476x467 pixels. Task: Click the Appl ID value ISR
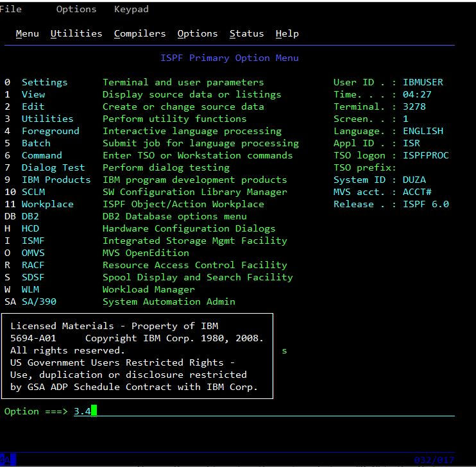pyautogui.click(x=411, y=143)
